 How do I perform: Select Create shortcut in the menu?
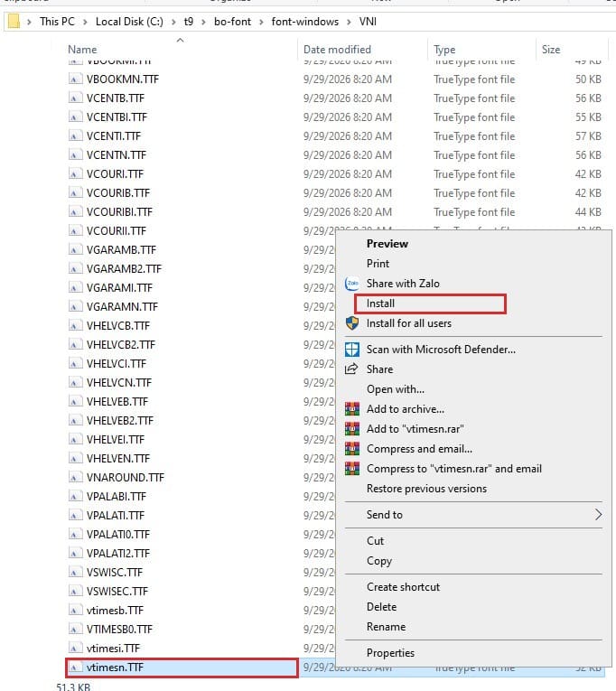(403, 587)
